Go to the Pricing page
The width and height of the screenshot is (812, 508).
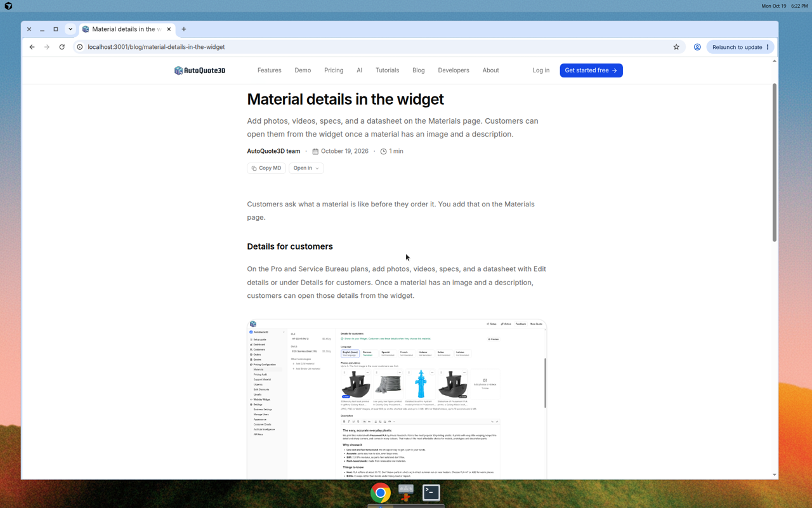click(334, 70)
